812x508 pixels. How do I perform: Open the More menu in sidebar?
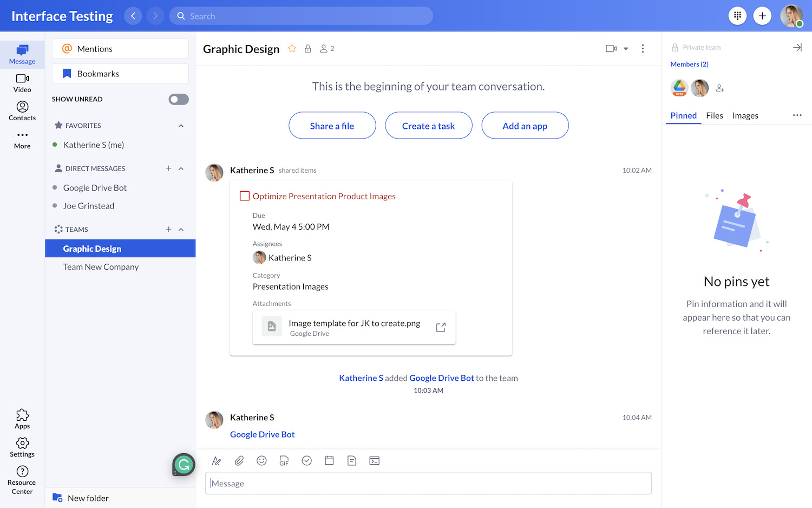click(x=22, y=140)
